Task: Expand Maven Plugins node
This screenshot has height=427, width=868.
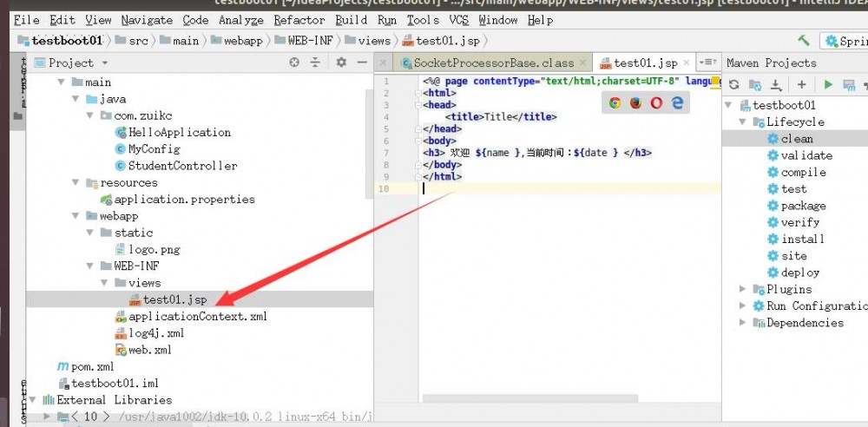Action: click(x=743, y=289)
